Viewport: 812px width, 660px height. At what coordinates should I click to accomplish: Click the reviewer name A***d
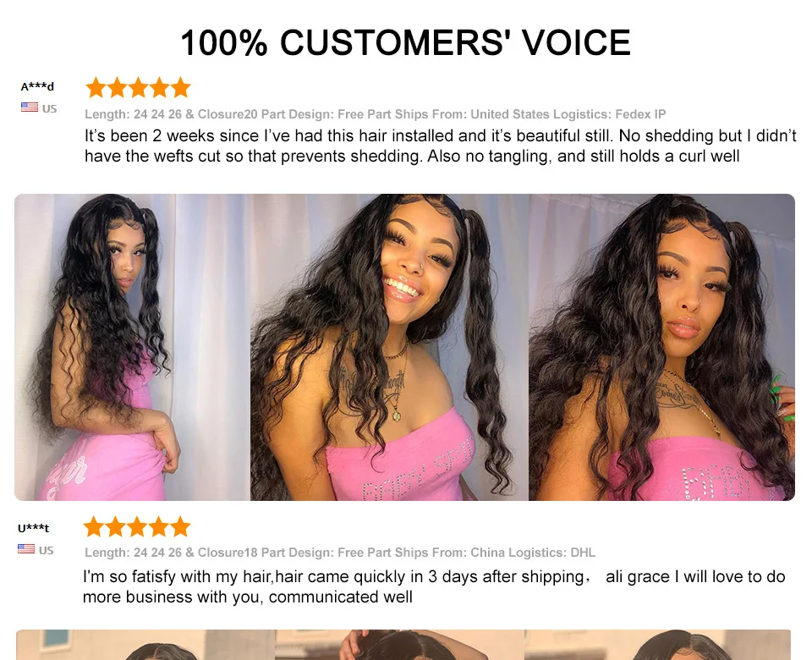pos(37,86)
